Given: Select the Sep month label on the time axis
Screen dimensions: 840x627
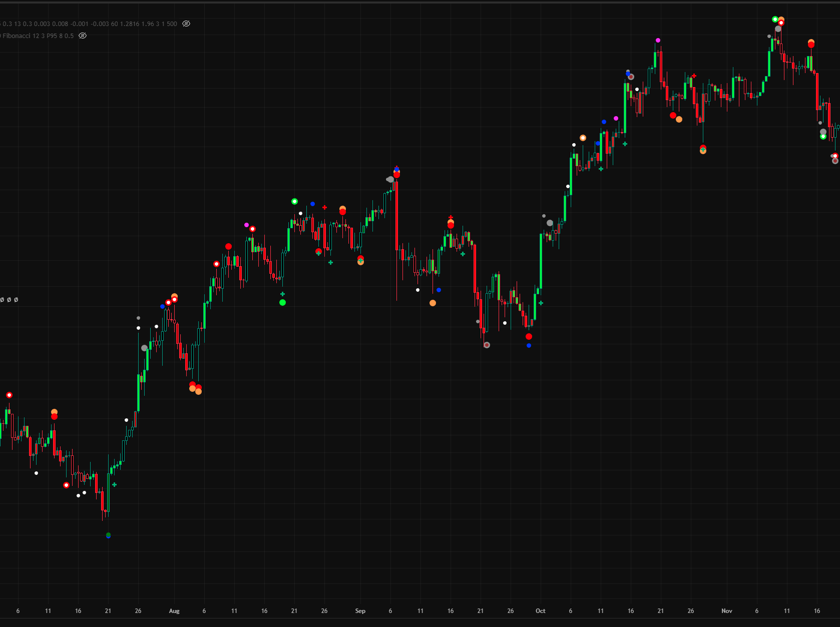Looking at the screenshot, I should (360, 611).
